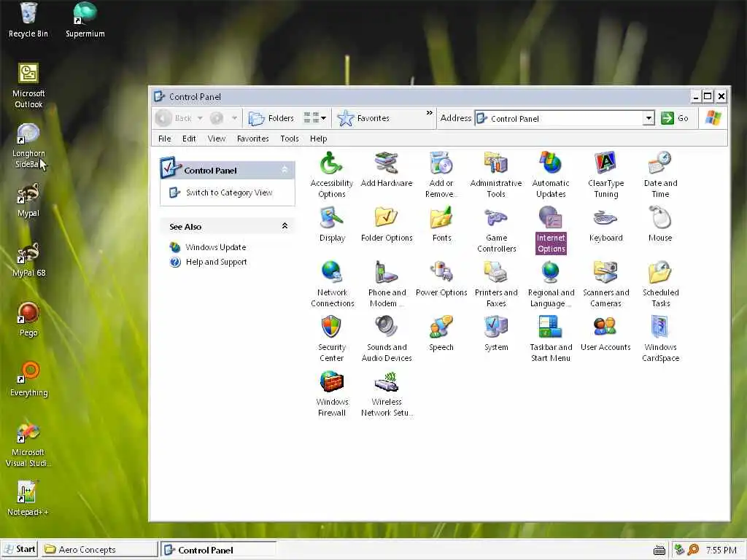This screenshot has width=747, height=560.
Task: Open Sounds and Audio Devices icon
Action: click(x=387, y=339)
